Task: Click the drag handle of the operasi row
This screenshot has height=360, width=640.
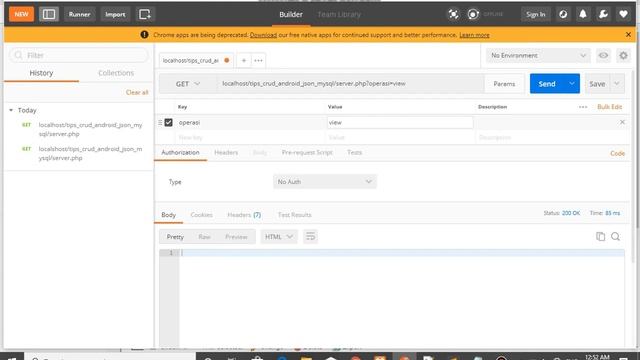Action: click(160, 122)
